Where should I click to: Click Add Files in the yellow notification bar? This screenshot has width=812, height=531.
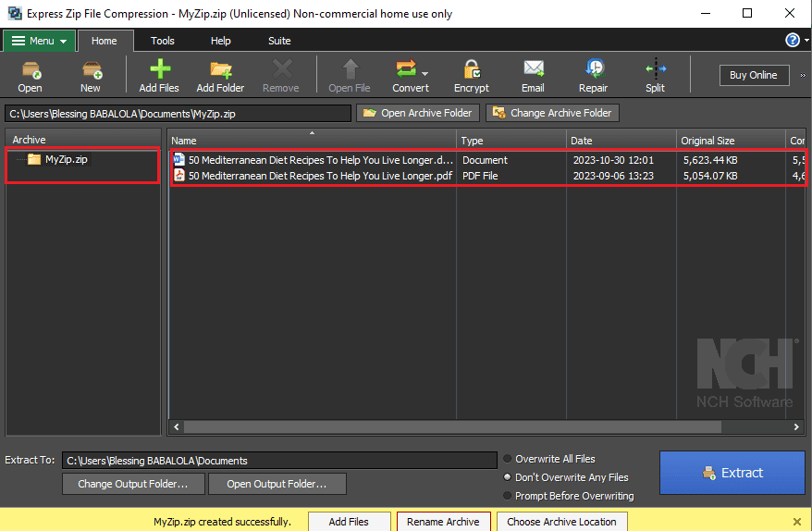pos(349,522)
